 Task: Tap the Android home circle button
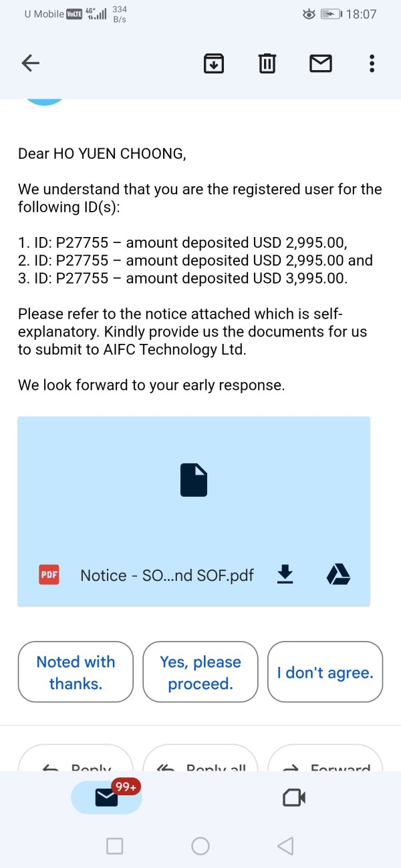200,847
